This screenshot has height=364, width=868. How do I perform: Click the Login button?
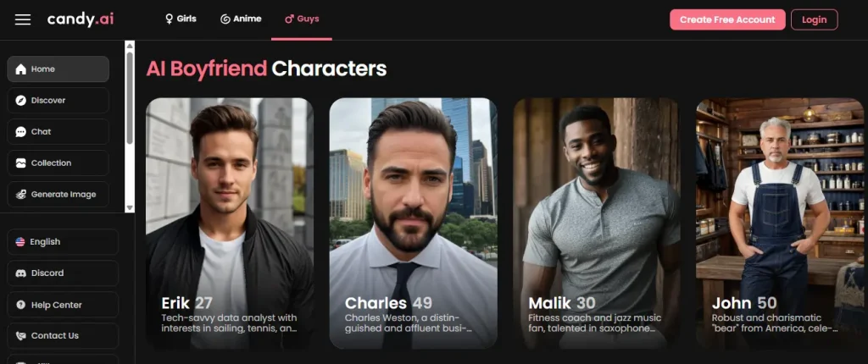815,19
